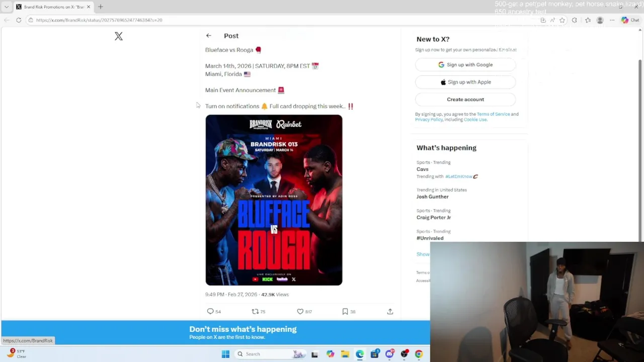Viewport: 644px width, 362px height.
Task: Click the post timestamp 9:49 PM Feb 27, 2026
Action: [231, 295]
